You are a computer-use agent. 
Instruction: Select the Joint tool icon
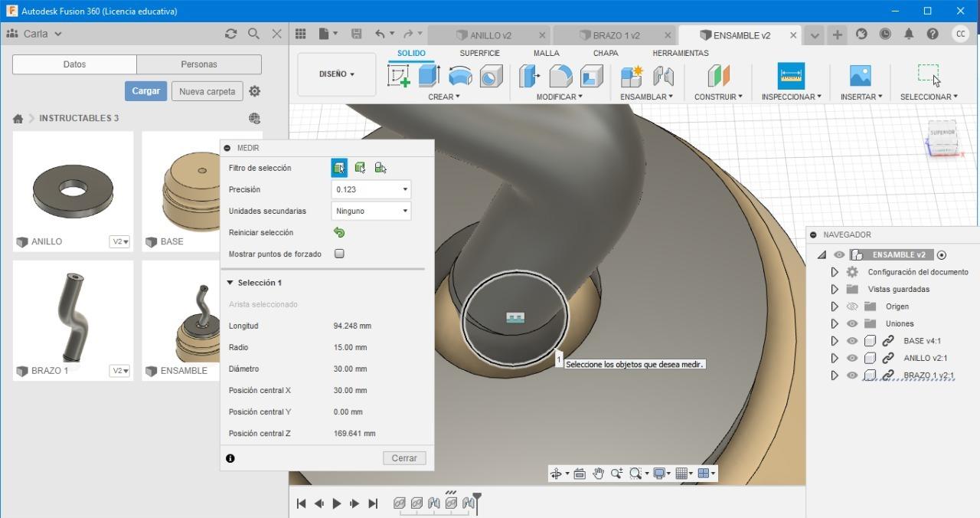pos(663,76)
